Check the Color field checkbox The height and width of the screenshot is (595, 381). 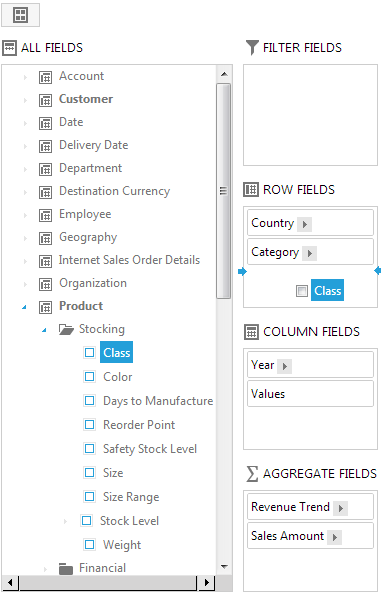pyautogui.click(x=90, y=377)
